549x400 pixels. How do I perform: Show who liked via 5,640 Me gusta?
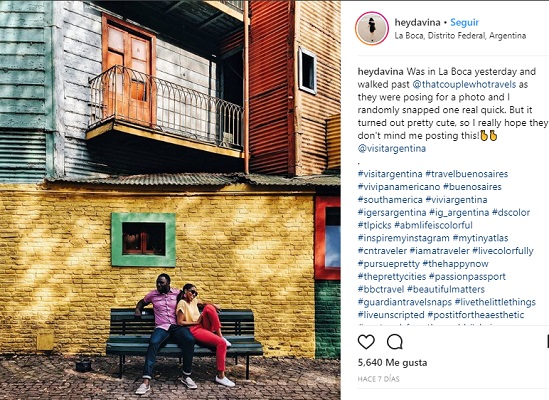(392, 363)
